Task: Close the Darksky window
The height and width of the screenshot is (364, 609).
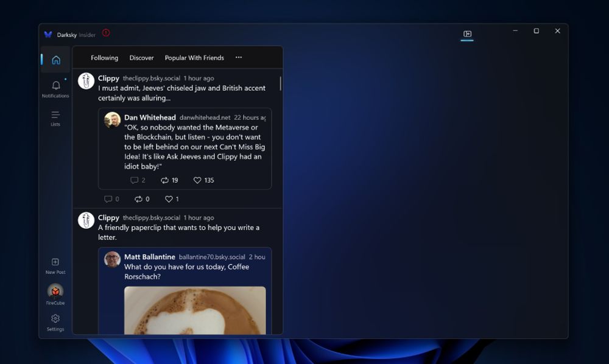Action: click(557, 30)
